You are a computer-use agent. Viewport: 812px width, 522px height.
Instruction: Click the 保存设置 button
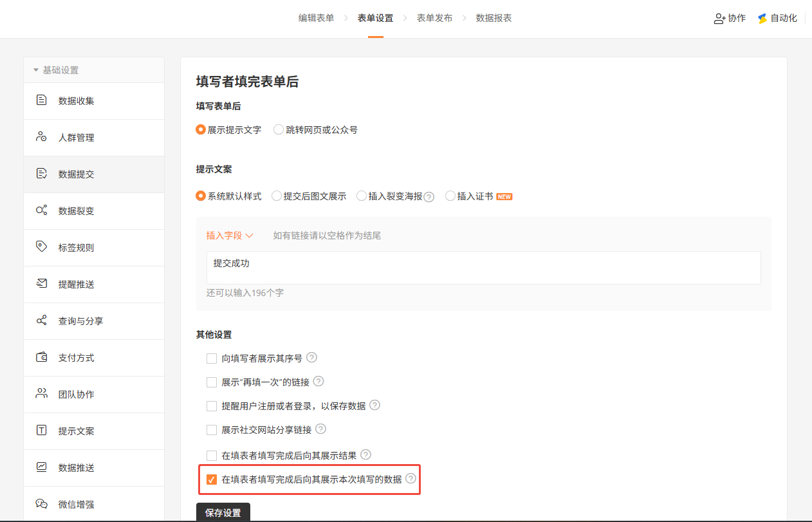click(x=223, y=512)
